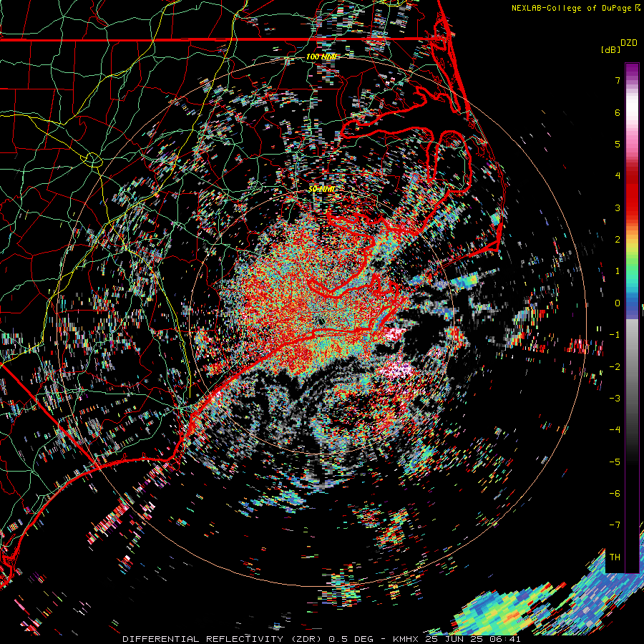
Task: Click the [dB] unit label
Action: pos(611,50)
